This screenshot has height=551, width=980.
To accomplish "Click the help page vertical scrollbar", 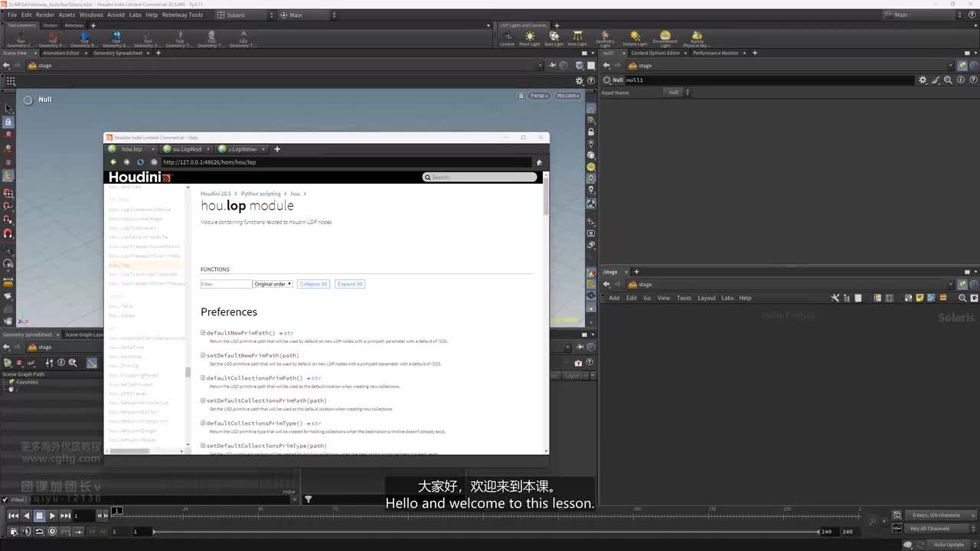I will pyautogui.click(x=545, y=194).
